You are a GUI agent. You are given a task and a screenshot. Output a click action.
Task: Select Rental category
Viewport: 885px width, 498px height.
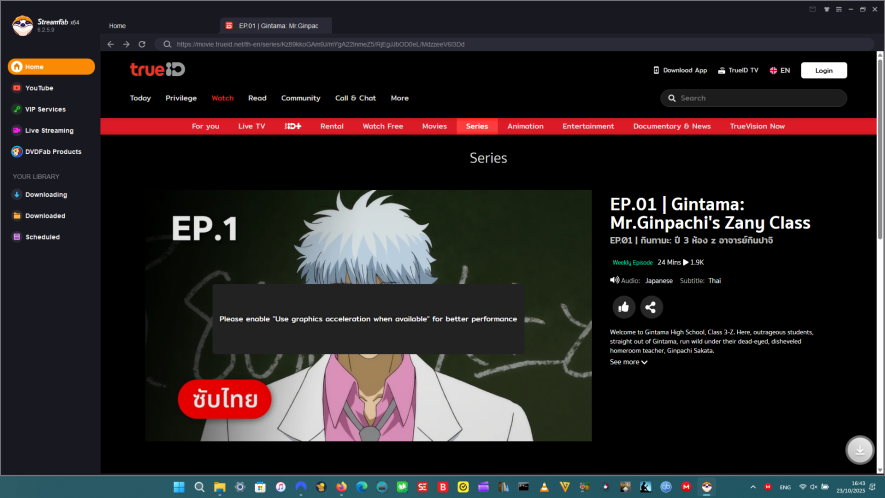coord(332,126)
